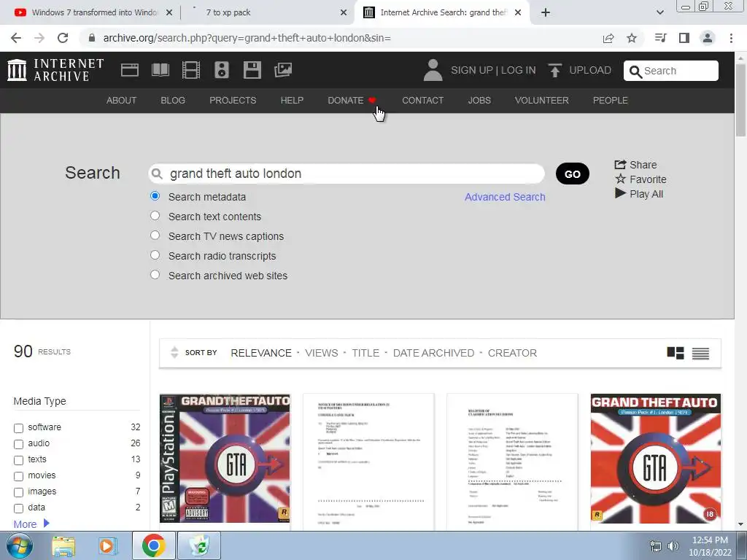This screenshot has width=747, height=560.
Task: Open Recycle Bin taskbar item
Action: point(199,545)
